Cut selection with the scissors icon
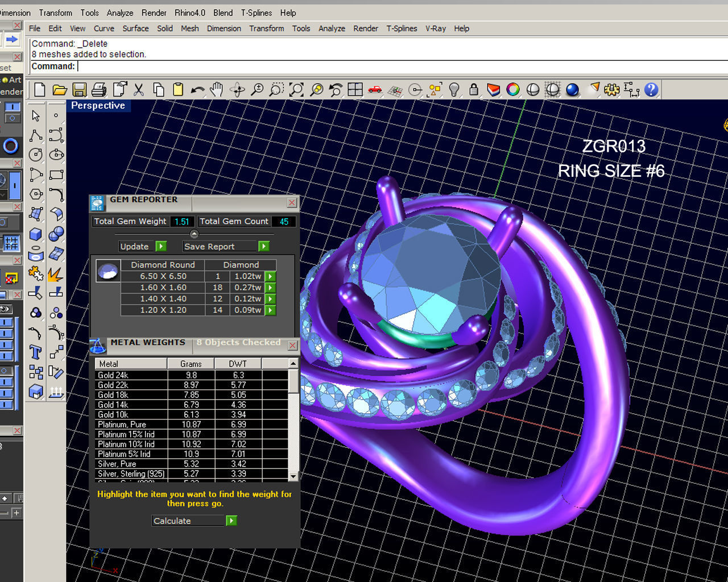The width and height of the screenshot is (728, 582). click(x=138, y=89)
